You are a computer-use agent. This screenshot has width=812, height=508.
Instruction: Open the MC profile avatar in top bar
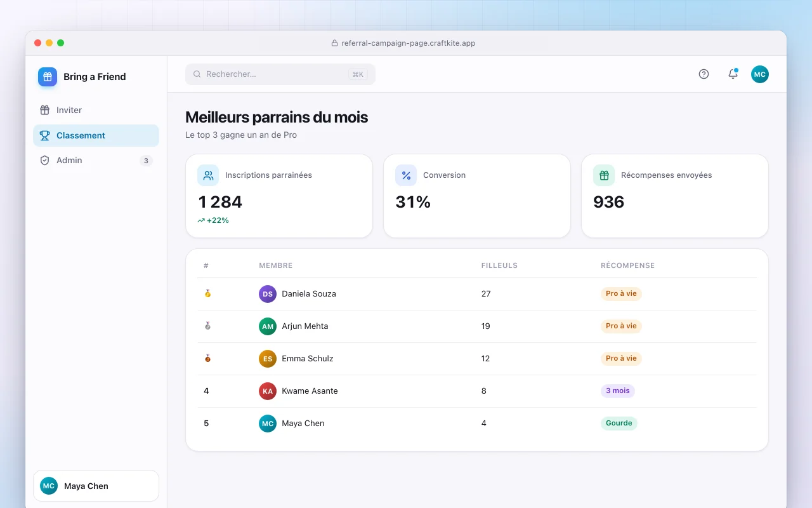[760, 74]
